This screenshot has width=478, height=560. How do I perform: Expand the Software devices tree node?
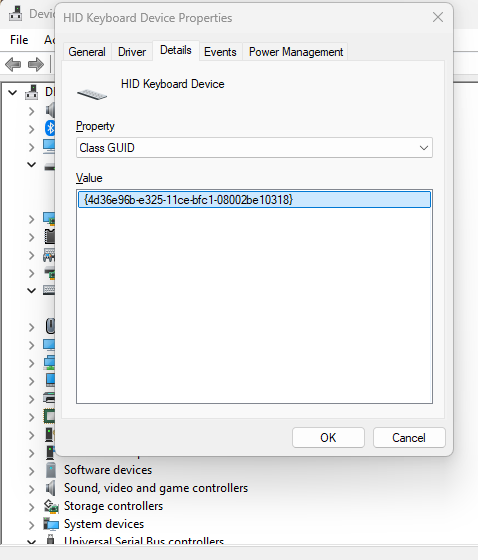[x=31, y=471]
